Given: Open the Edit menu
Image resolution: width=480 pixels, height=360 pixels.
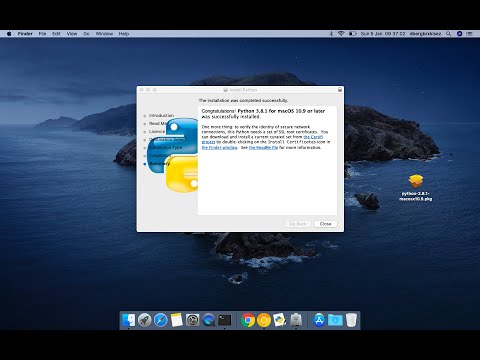Looking at the screenshot, I should point(56,34).
